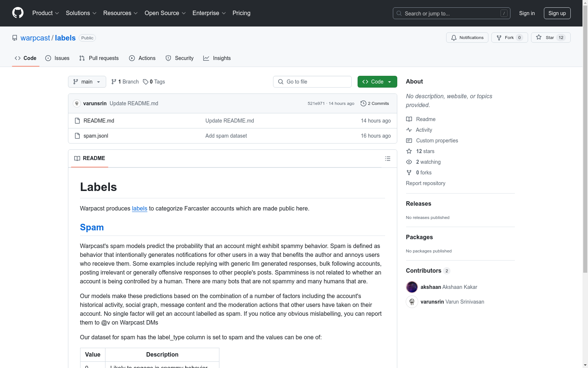Viewport: 588px width, 368px height.
Task: Open the Pull requests tab
Action: click(x=99, y=58)
